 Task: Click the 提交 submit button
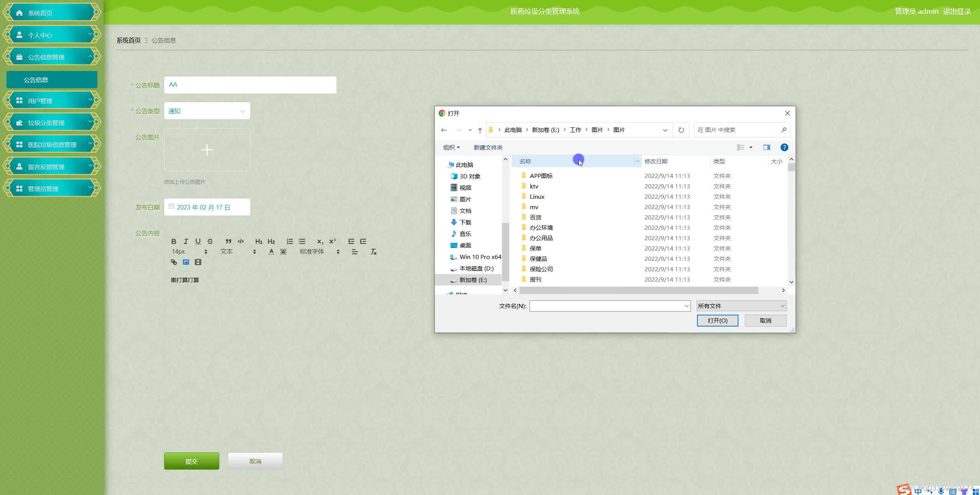192,461
